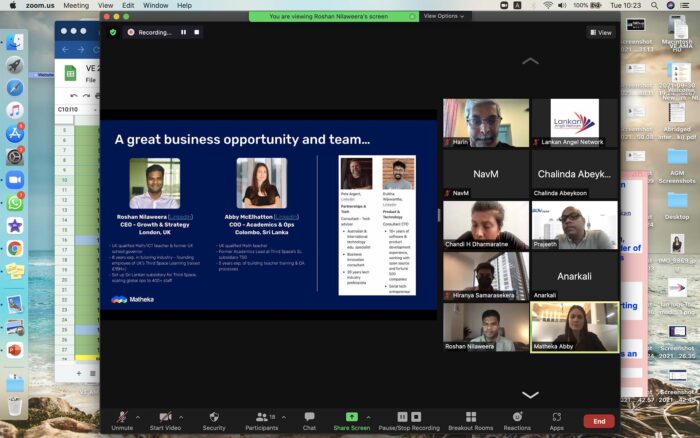
Task: Pause the recording in the top bar
Action: [x=183, y=32]
